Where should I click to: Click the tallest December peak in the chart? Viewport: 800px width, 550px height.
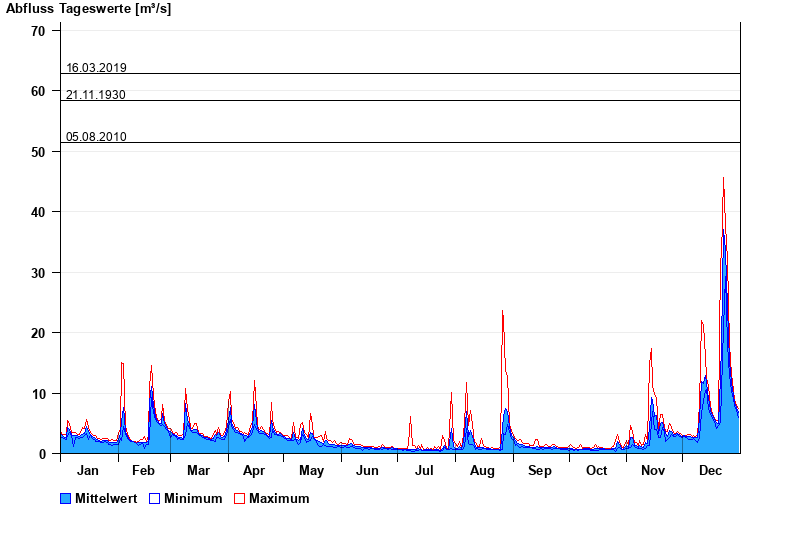(723, 181)
